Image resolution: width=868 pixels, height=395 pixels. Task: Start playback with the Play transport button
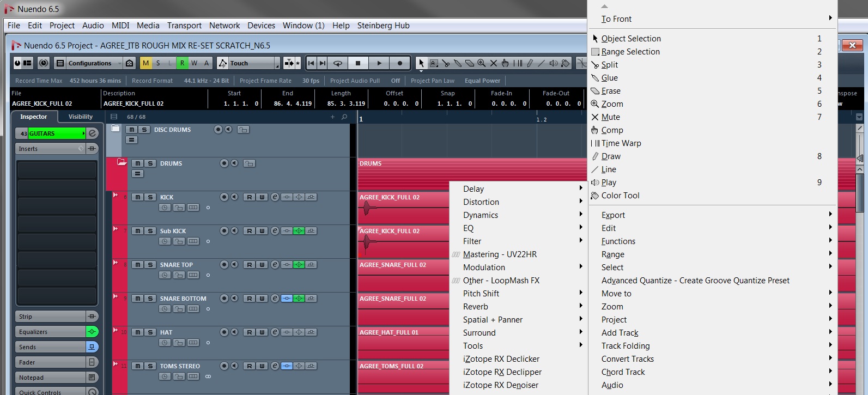pos(379,63)
